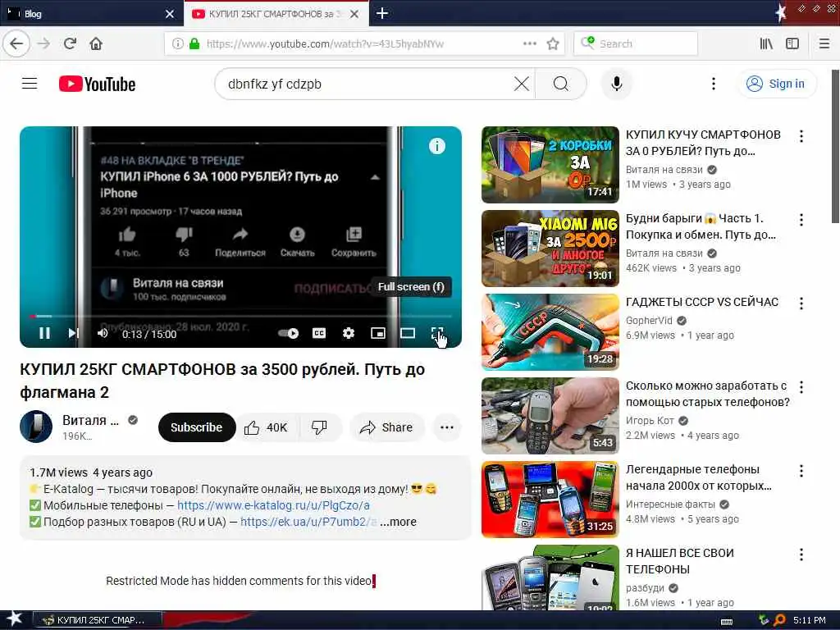840x630 pixels.
Task: Click the YouTube search input field
Action: (370, 84)
